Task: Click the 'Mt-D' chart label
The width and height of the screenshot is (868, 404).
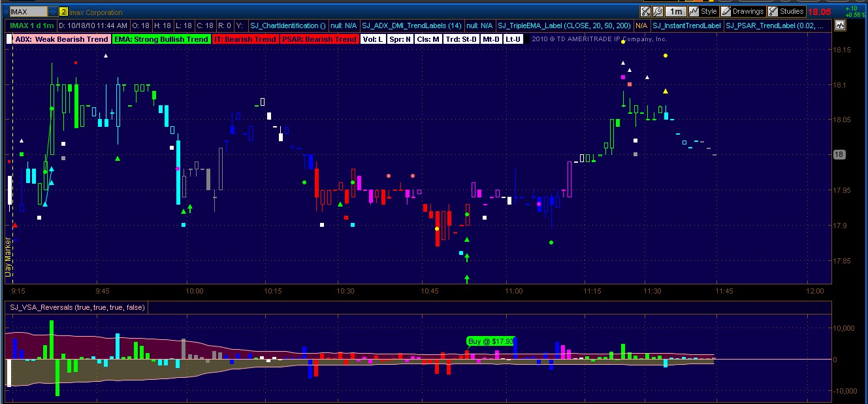Action: click(491, 39)
